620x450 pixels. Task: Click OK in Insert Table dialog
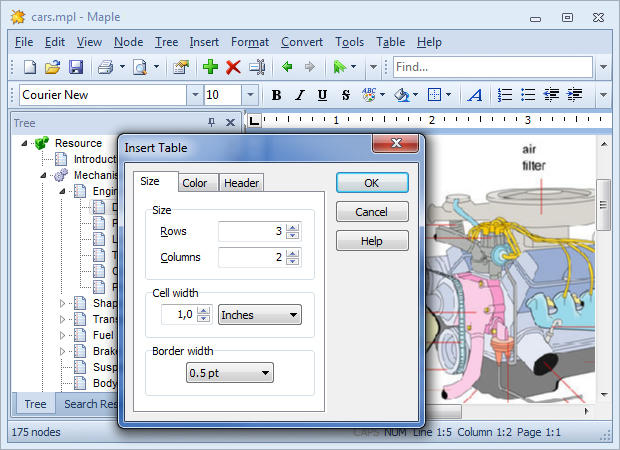(x=372, y=183)
